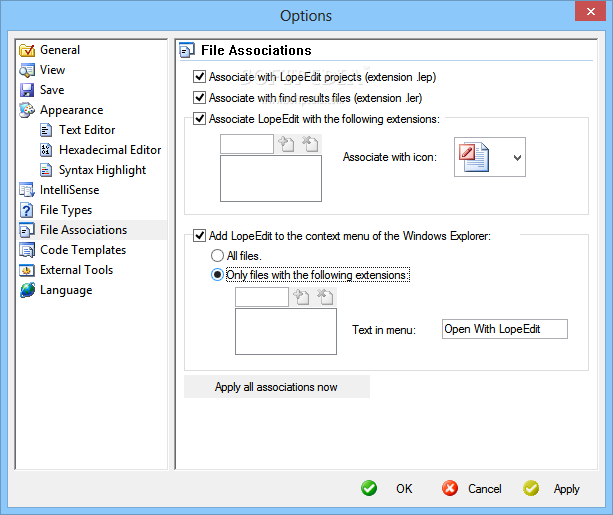Select the File Associations page
Screen dimensions: 613x515
click(x=83, y=230)
